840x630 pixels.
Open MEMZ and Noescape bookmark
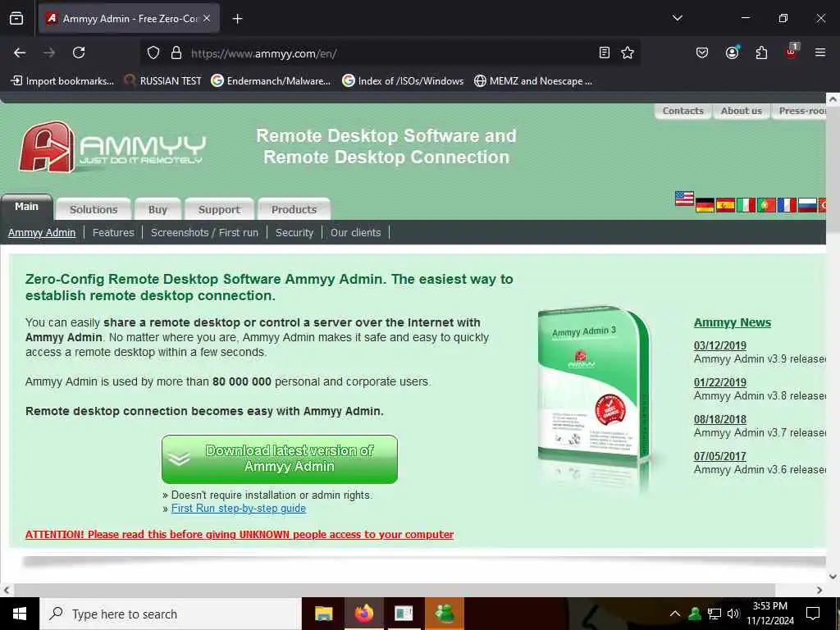pyautogui.click(x=533, y=81)
